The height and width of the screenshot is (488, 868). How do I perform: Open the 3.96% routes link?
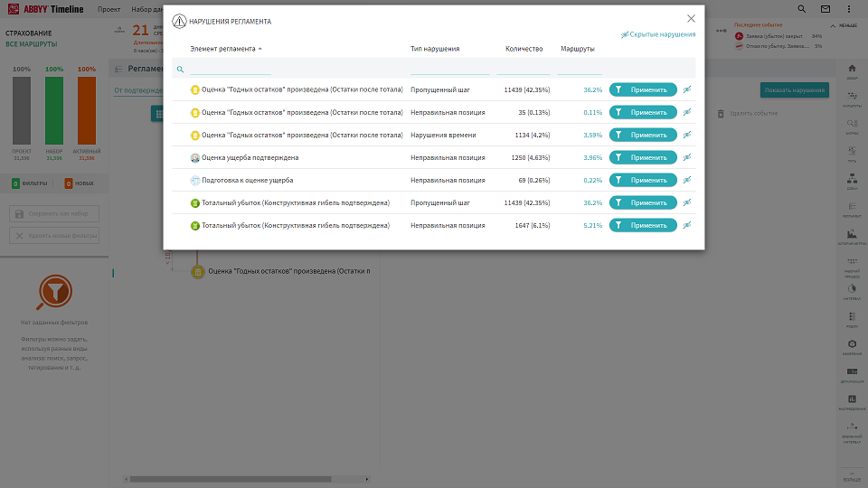coord(592,157)
